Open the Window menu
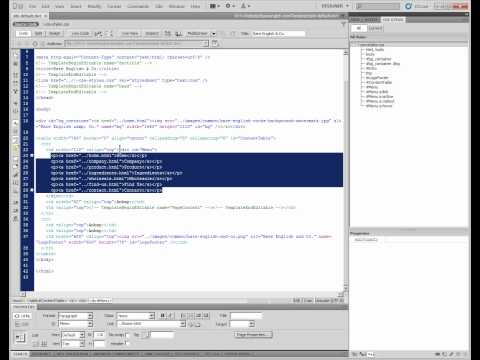Viewport: 480px width, 360px height. [177, 6]
